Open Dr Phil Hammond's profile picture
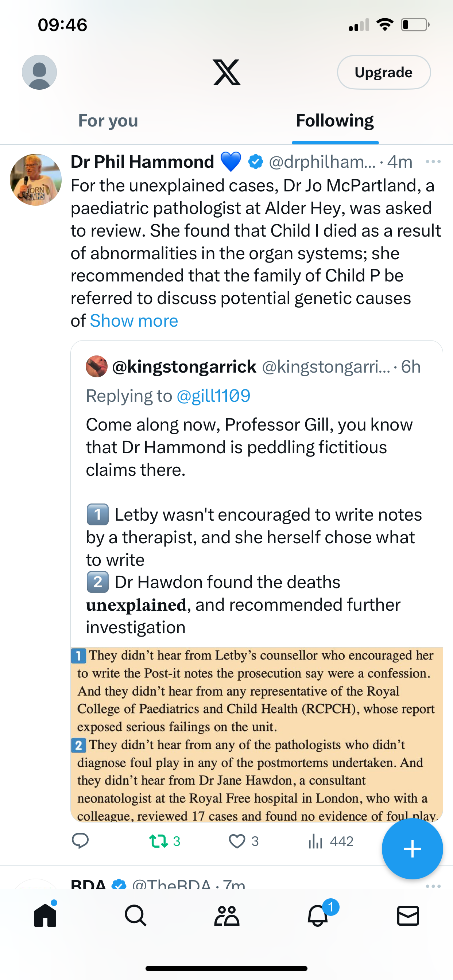Viewport: 453px width, 980px height. click(x=36, y=180)
